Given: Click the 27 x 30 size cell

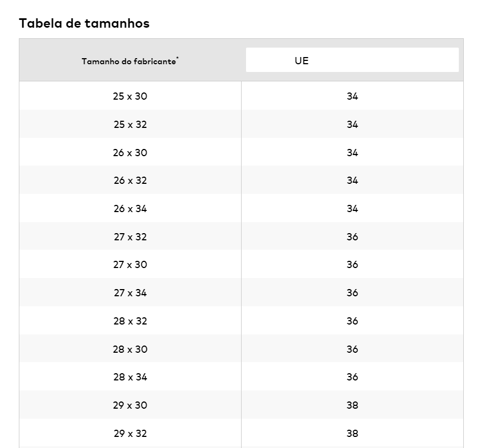Looking at the screenshot, I should coord(130,265).
